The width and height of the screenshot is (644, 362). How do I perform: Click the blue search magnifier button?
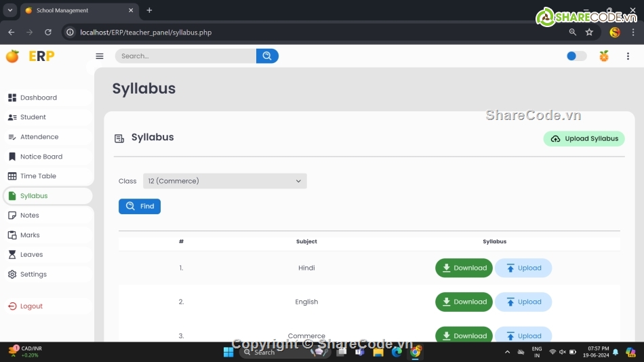coord(267,56)
